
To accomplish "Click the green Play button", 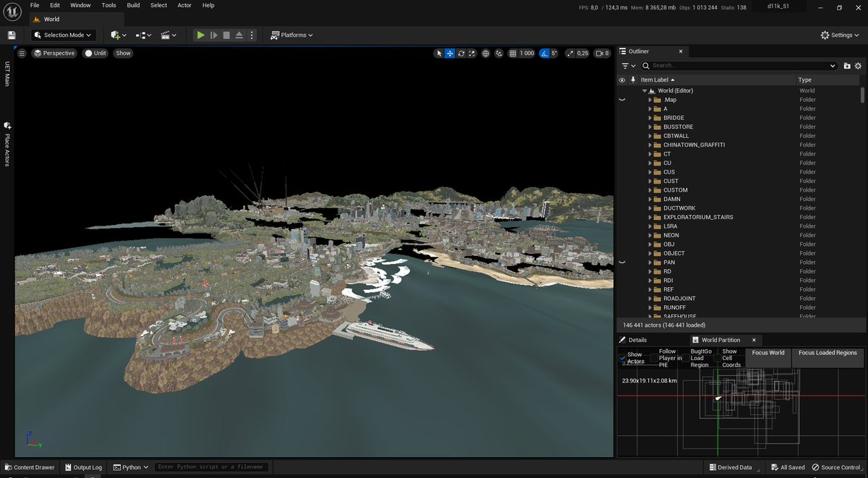I will point(200,35).
